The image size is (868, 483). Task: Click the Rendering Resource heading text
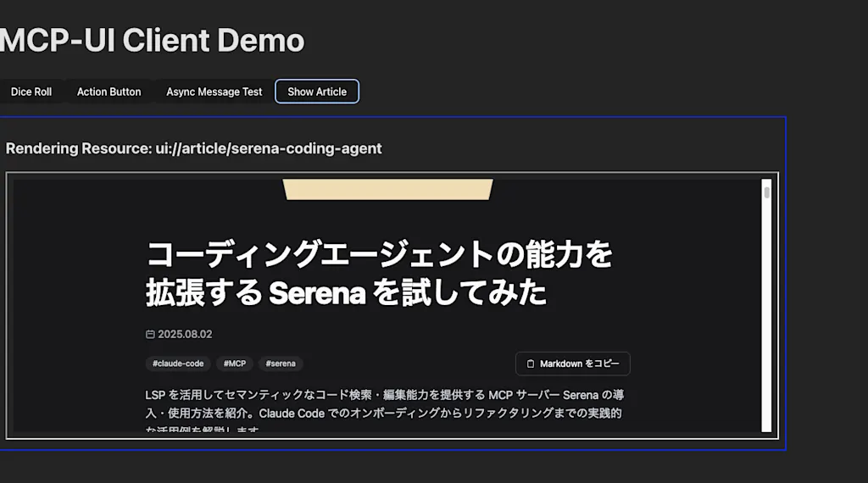click(194, 148)
